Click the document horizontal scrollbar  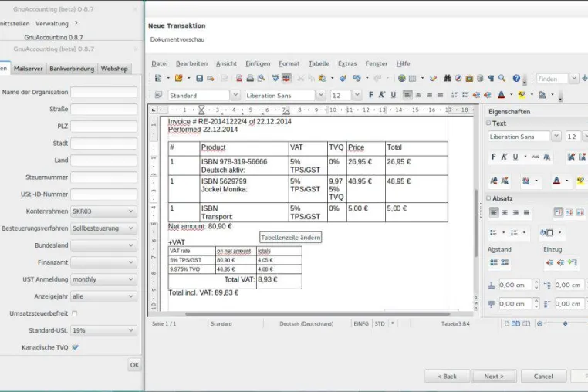(x=317, y=313)
